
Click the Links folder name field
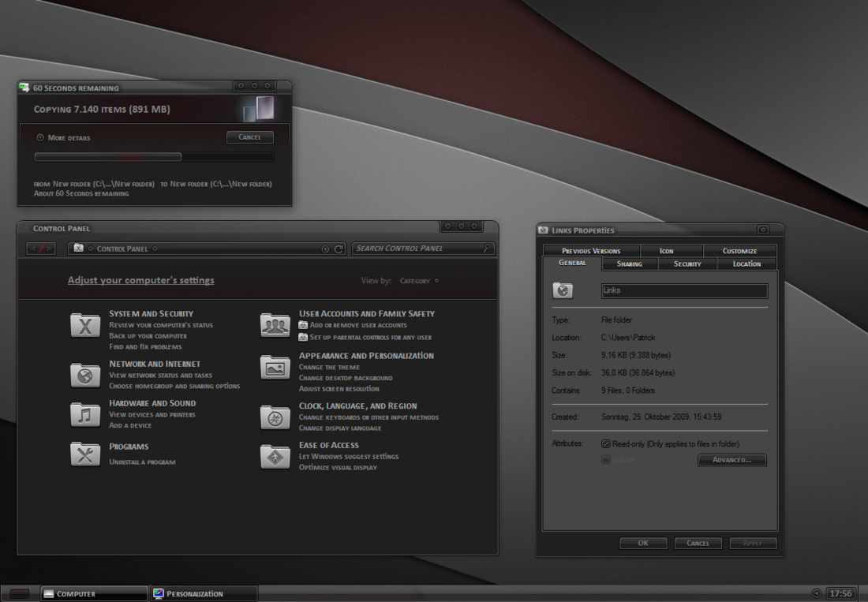coord(685,290)
